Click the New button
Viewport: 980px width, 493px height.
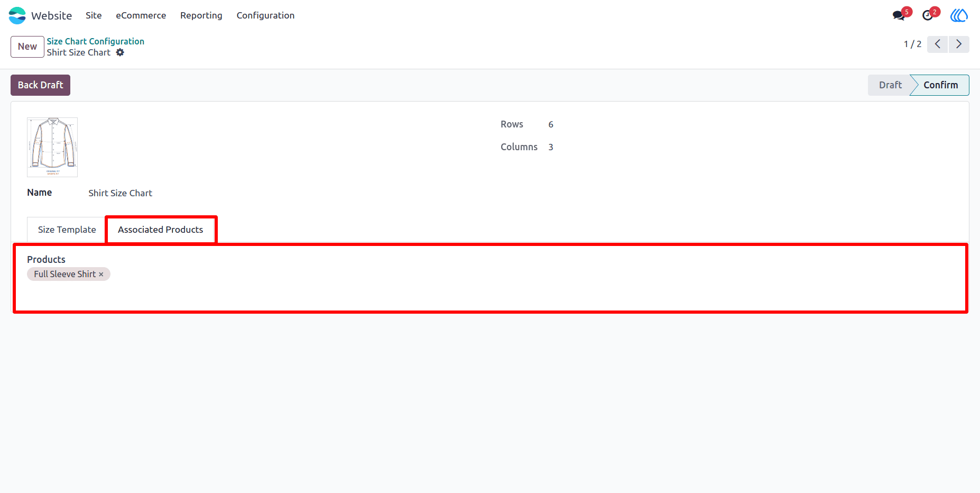27,47
